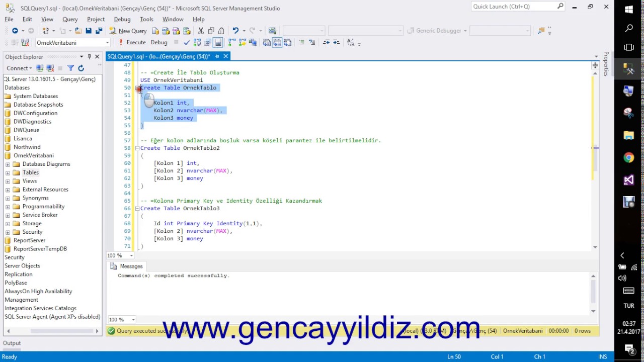Click the Display Estimated Execution Plan icon

(197, 43)
